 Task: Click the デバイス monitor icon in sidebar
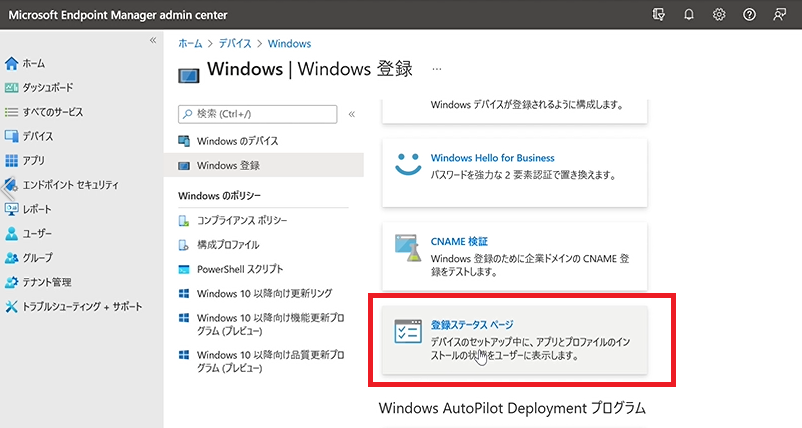pyautogui.click(x=11, y=136)
